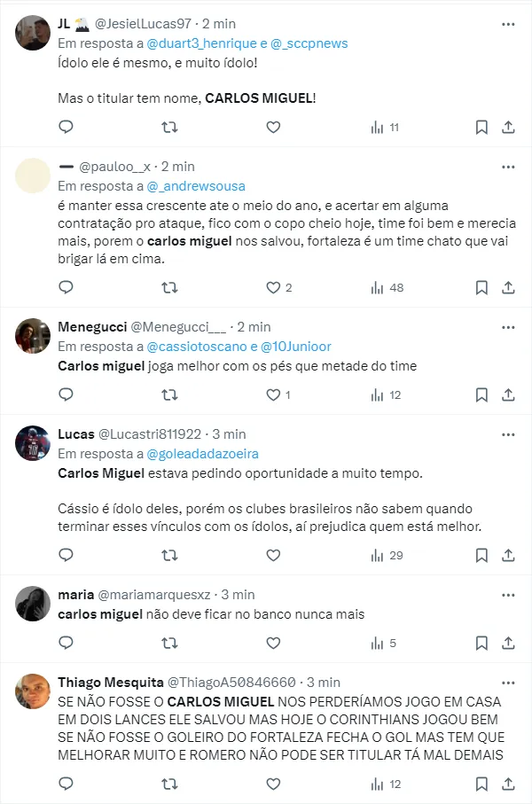Share Lucas's tweet via share icon

[x=508, y=555]
